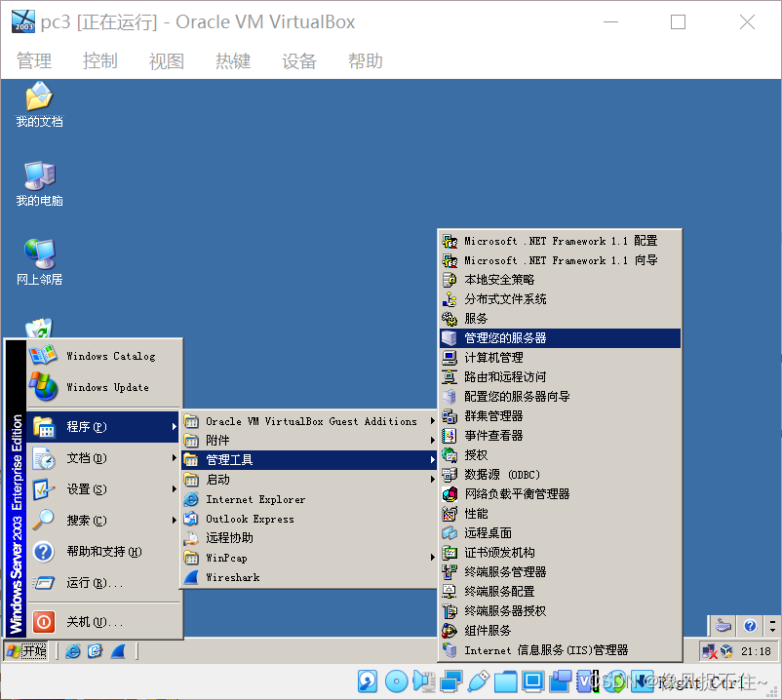Open 授权 admin tool
The width and height of the screenshot is (782, 700).
[560, 454]
